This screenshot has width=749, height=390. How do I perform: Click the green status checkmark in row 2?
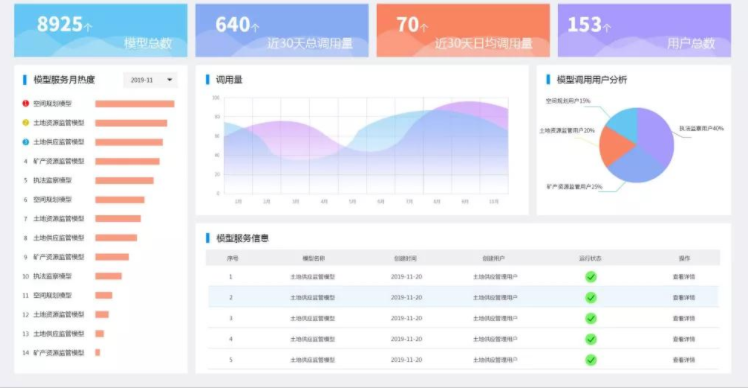[x=591, y=297]
